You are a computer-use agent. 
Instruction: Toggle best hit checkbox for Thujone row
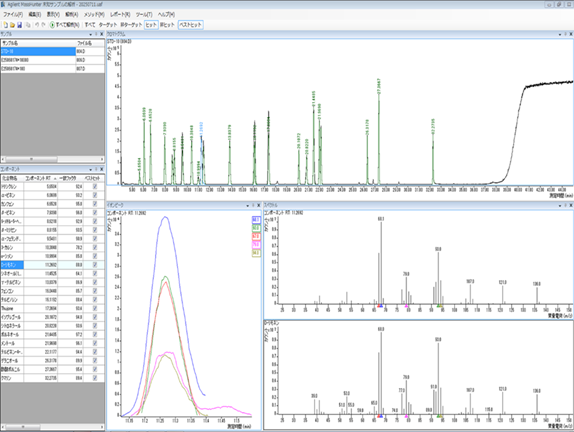click(x=95, y=308)
